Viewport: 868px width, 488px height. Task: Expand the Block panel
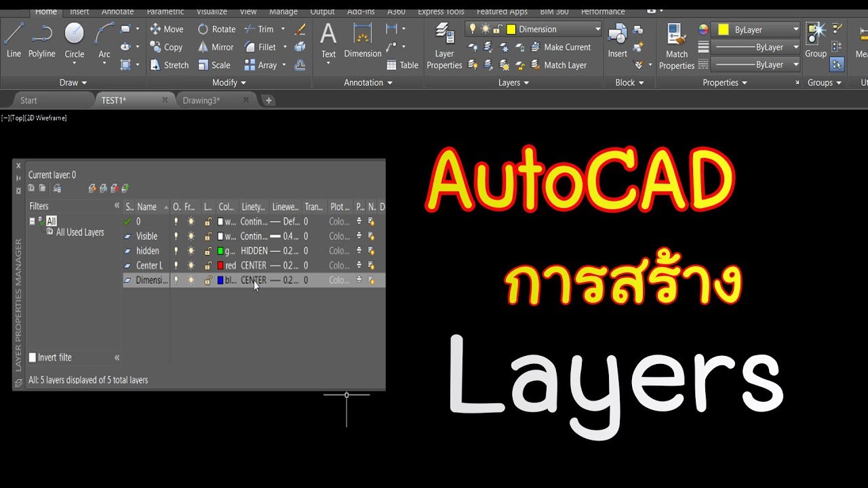(629, 83)
